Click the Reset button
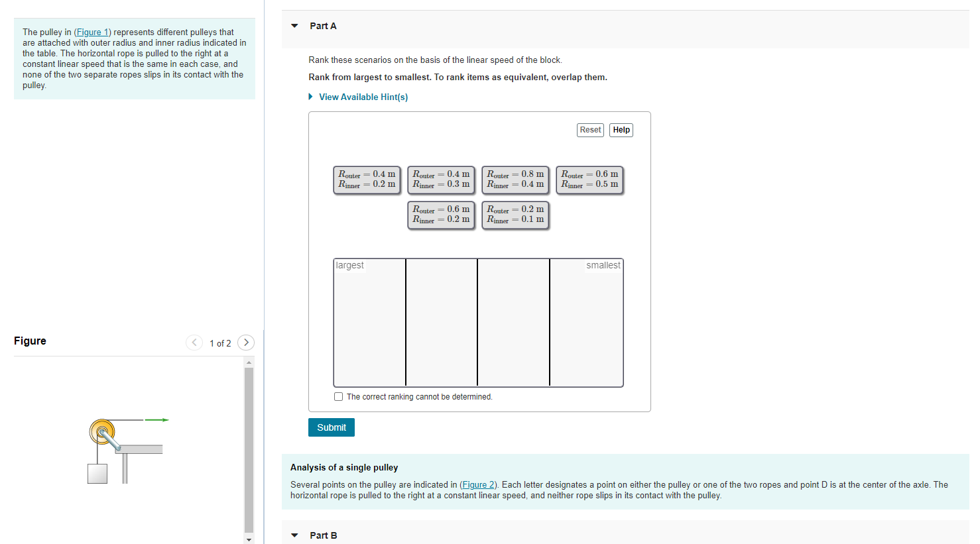Screen dimensions: 980x544 (x=590, y=130)
